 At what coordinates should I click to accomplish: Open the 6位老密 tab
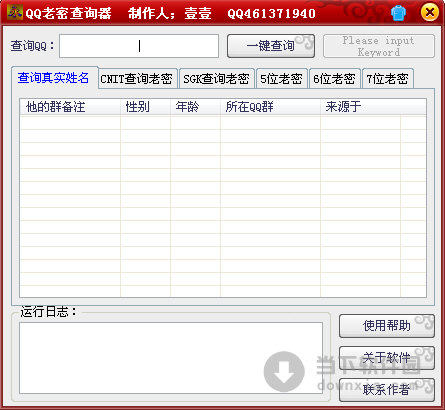(x=335, y=79)
